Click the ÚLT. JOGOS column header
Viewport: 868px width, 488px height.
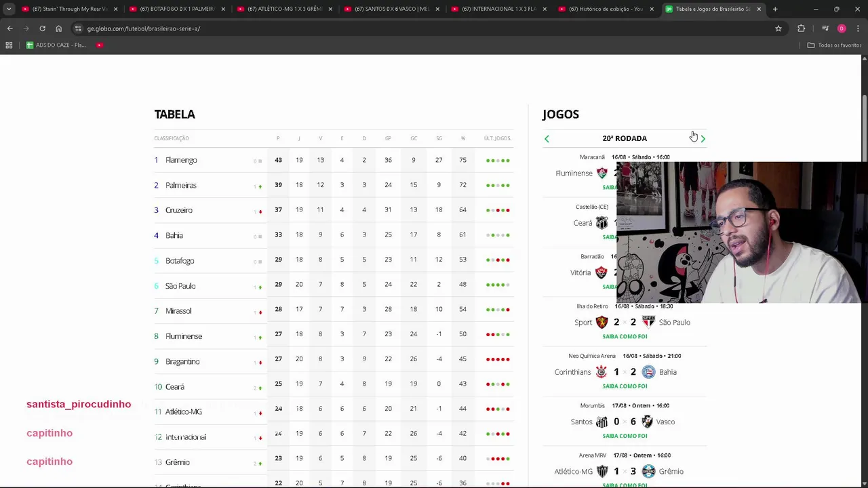coord(497,138)
